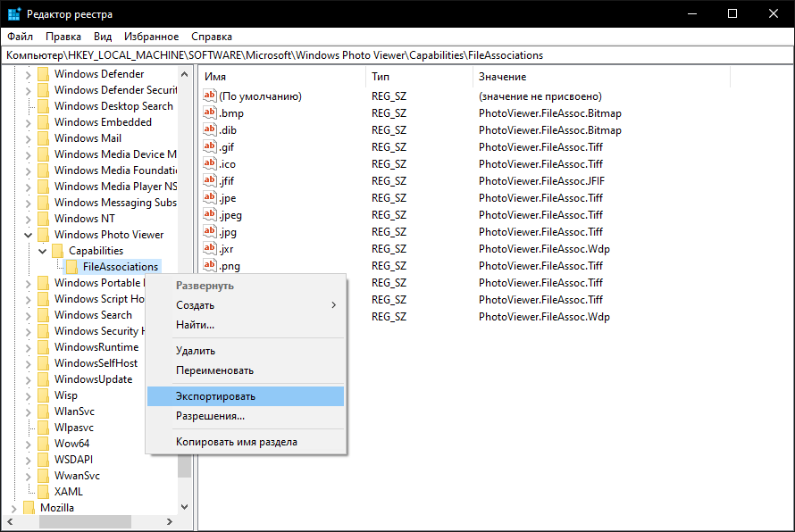The width and height of the screenshot is (795, 532).
Task: Click the horizontal scrollbar left arrow
Action: click(x=10, y=521)
